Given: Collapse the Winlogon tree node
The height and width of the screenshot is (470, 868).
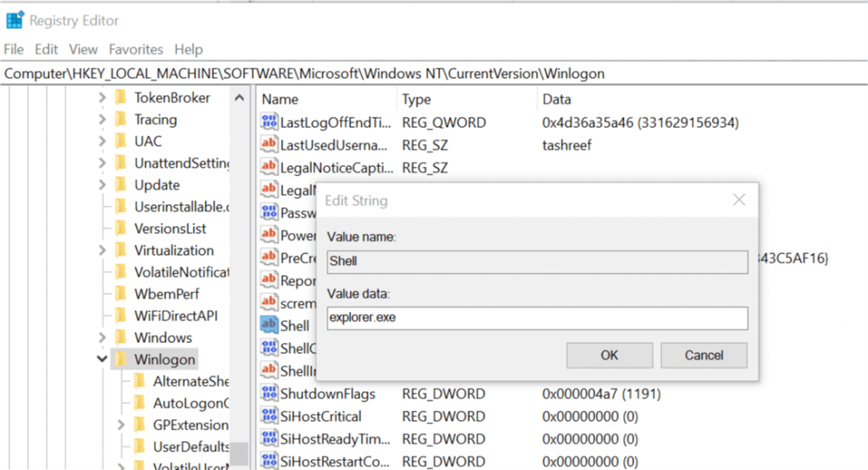Looking at the screenshot, I should click(x=102, y=360).
